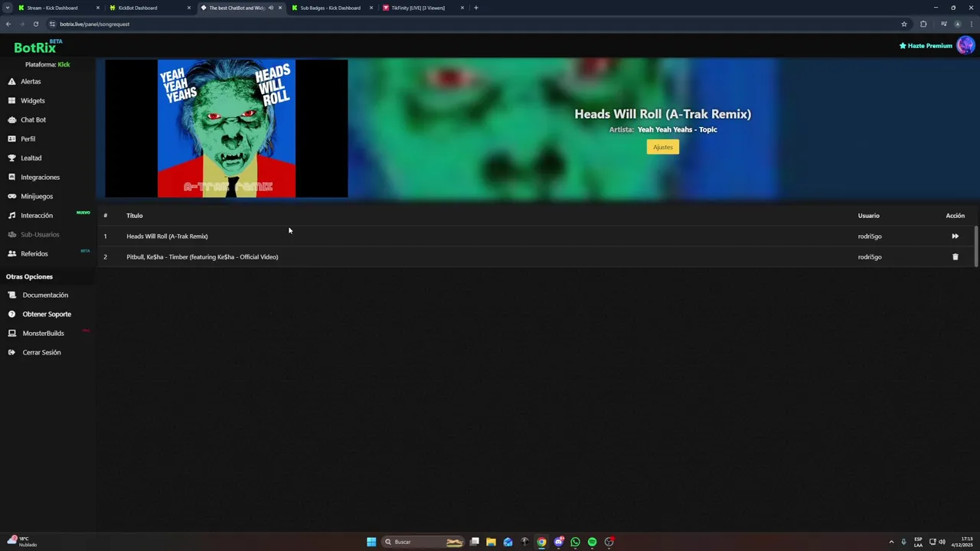
Task: Open the taskbar volume control
Action: pos(942,542)
